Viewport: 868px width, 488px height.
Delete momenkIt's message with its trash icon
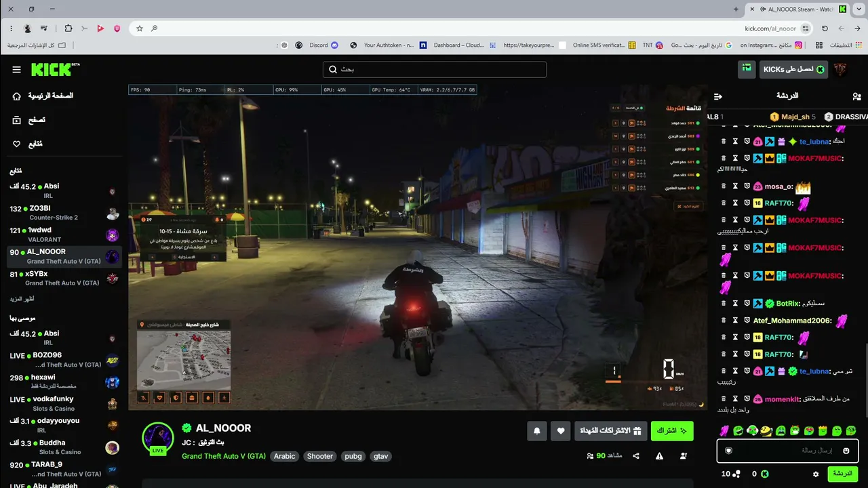(724, 399)
